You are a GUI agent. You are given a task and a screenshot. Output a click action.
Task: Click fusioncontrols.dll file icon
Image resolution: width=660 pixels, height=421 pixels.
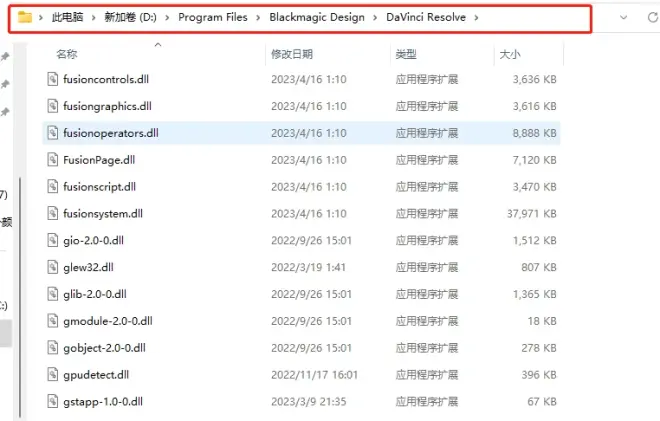53,79
